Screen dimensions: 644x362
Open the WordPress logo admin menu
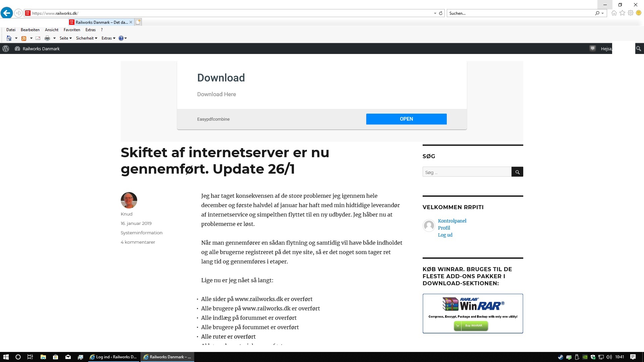[6, 49]
